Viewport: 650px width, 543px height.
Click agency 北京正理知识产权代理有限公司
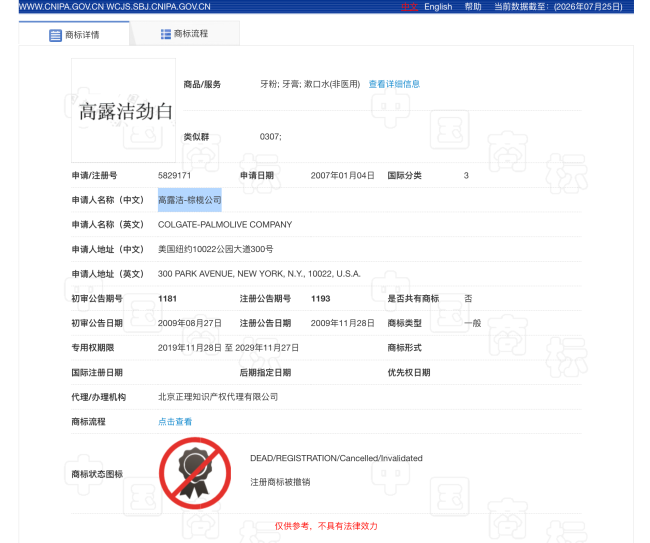pyautogui.click(x=218, y=397)
